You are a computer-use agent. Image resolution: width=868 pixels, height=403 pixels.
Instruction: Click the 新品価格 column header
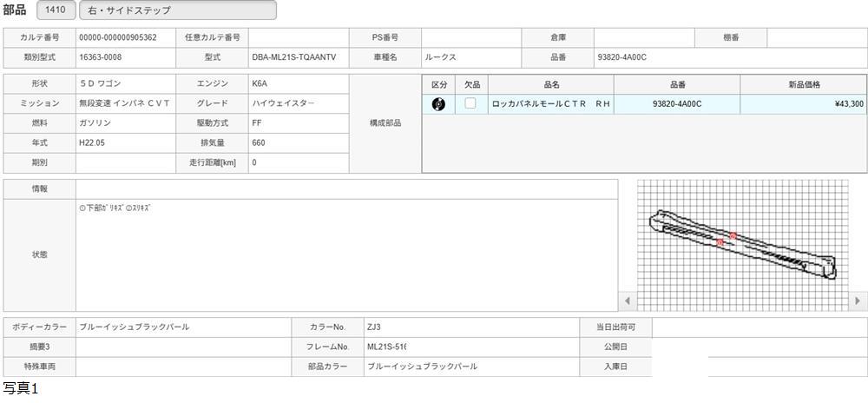coord(803,84)
